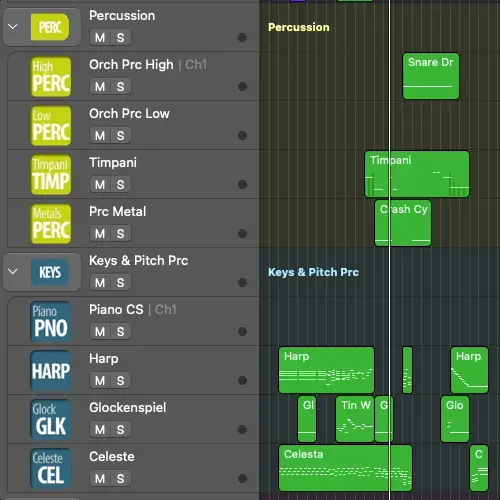Image resolution: width=500 pixels, height=500 pixels.
Task: Select the narrow unlabeled Harp region
Action: click(407, 370)
